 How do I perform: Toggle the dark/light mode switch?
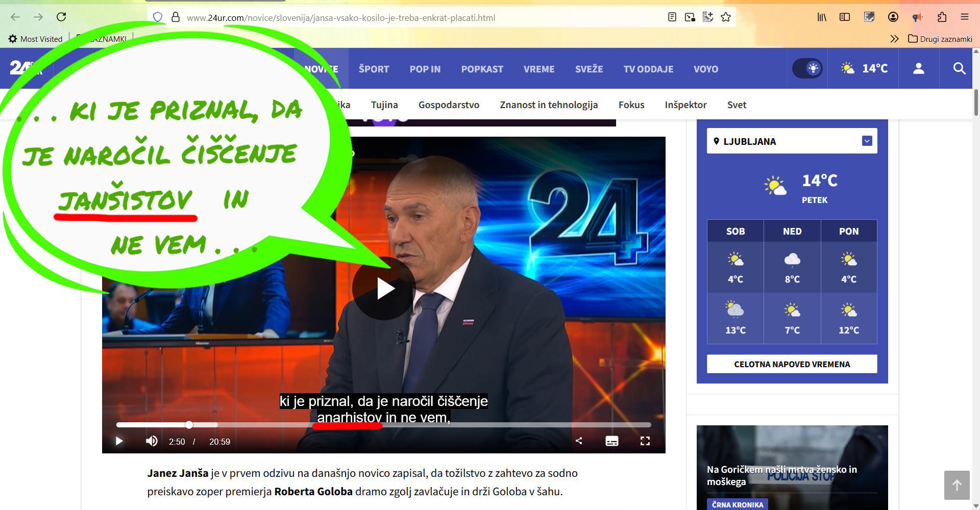[x=807, y=68]
